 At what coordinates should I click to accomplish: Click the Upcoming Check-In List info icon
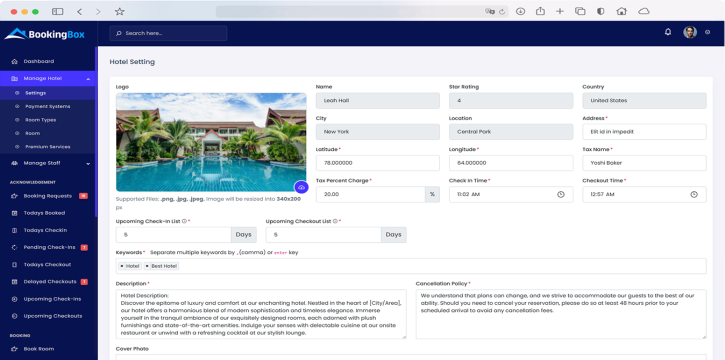click(184, 221)
